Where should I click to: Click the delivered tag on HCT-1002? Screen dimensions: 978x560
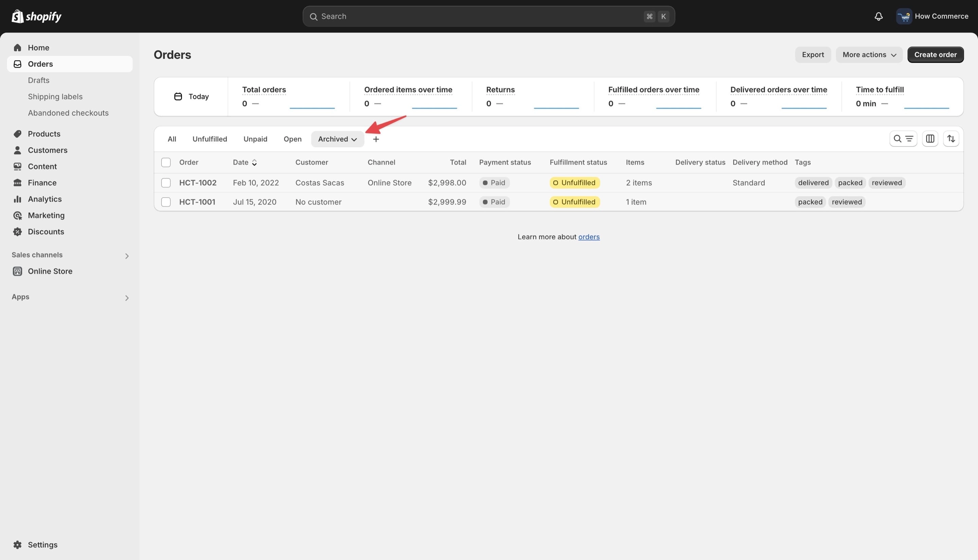(813, 183)
